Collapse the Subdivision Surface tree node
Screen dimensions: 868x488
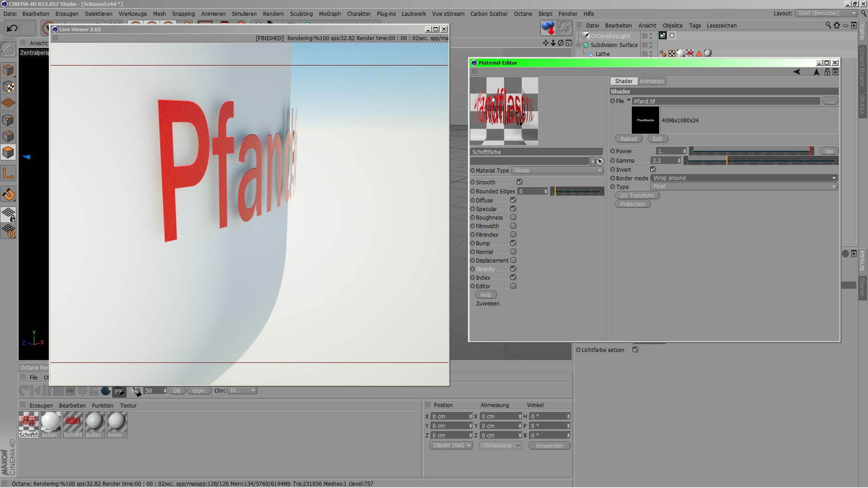578,45
